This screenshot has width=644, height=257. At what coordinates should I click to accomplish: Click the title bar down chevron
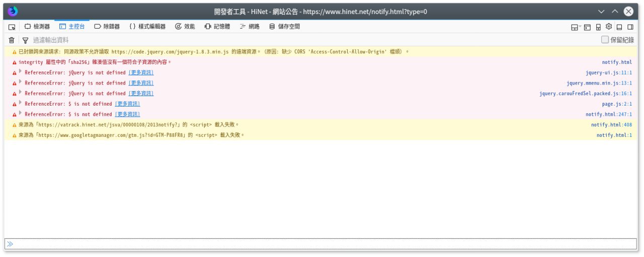[601, 11]
